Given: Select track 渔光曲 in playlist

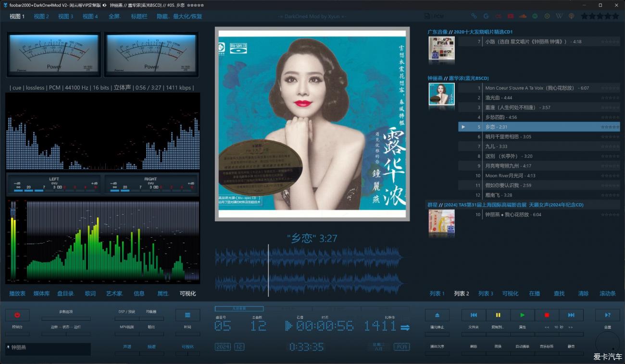Looking at the screenshot, I should 538,97.
